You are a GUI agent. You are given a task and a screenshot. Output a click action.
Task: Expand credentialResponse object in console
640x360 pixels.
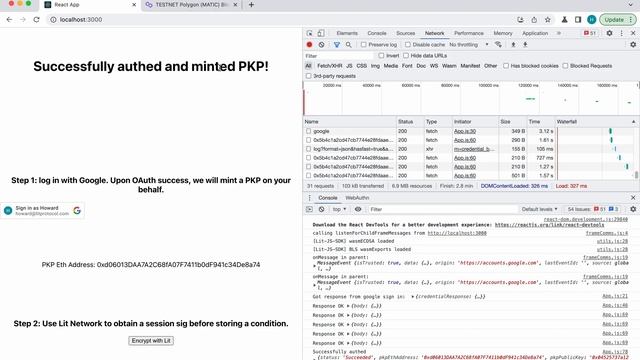click(413, 297)
